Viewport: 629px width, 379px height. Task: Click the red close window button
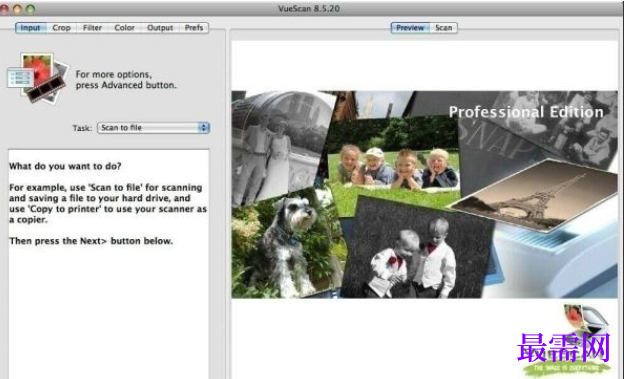(4, 9)
